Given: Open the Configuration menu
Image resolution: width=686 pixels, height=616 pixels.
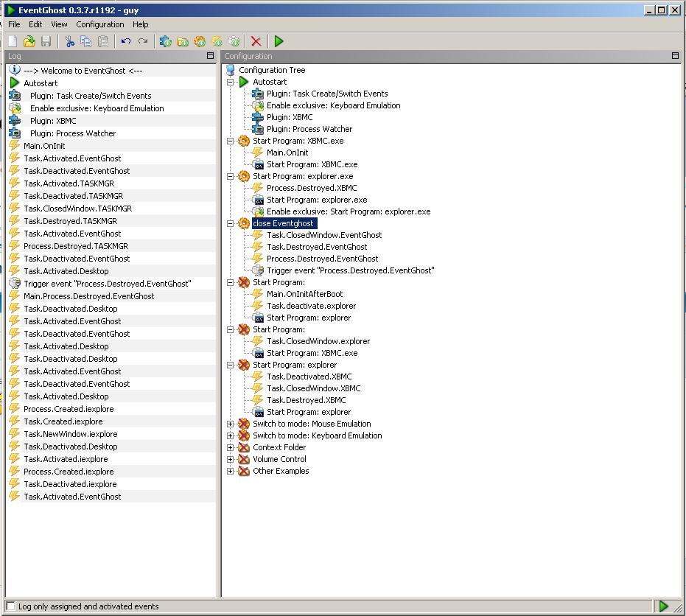Looking at the screenshot, I should [100, 24].
